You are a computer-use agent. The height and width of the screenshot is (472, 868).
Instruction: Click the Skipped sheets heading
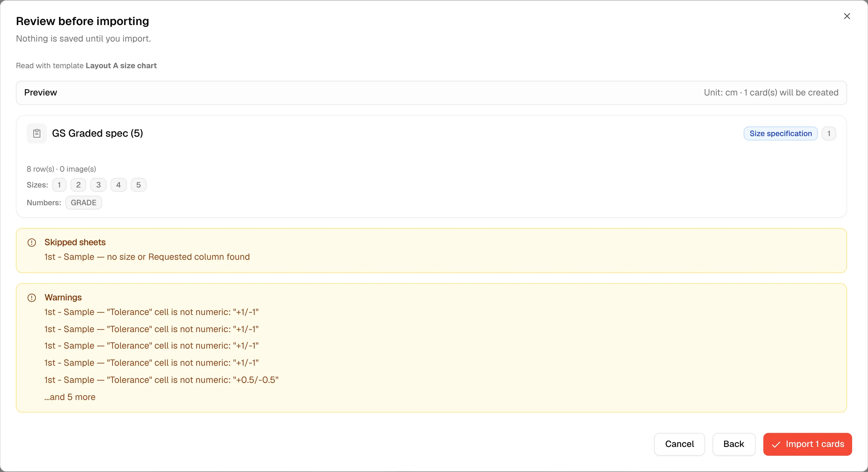pyautogui.click(x=75, y=242)
